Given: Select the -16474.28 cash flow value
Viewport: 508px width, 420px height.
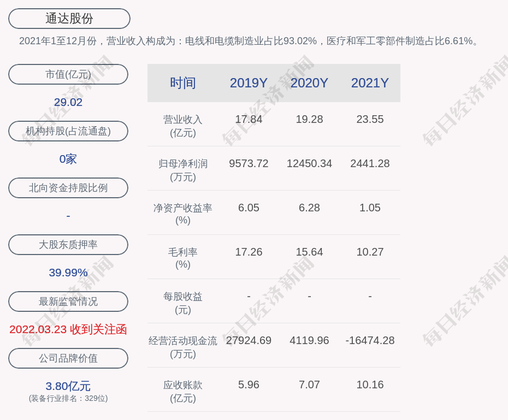Looking at the screenshot, I should 370,340.
